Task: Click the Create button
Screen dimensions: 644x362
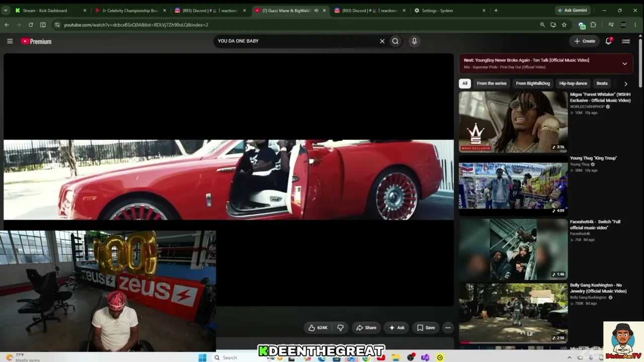Action: (585, 41)
